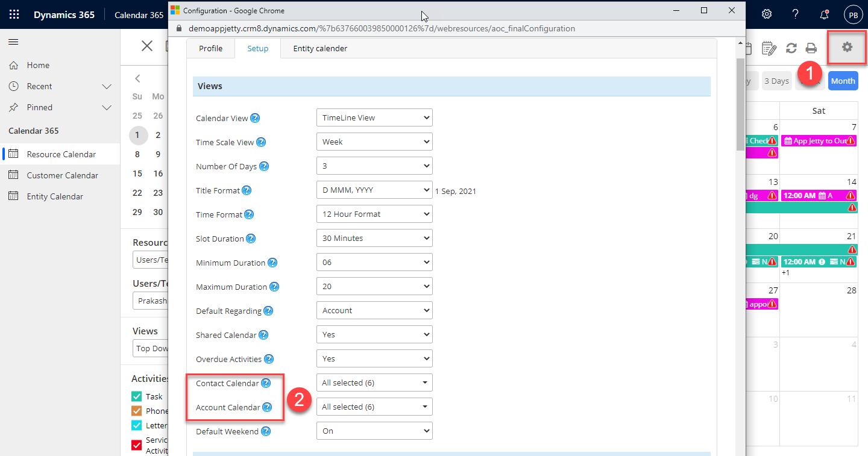Open Customer Calendar in sidebar
Screen dimensions: 868x456
62,175
